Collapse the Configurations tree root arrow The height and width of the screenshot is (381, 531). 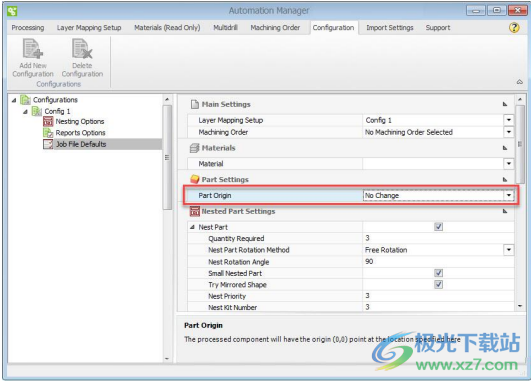pos(14,100)
